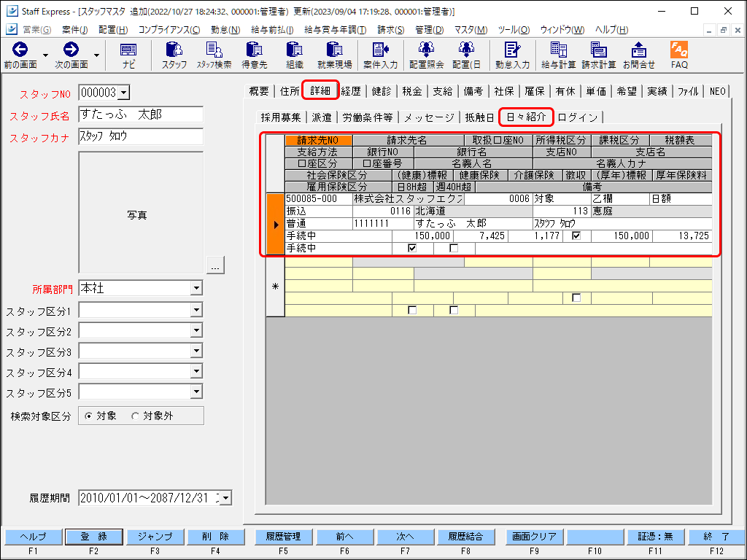Open the お問合せ toolbar icon

tap(638, 55)
